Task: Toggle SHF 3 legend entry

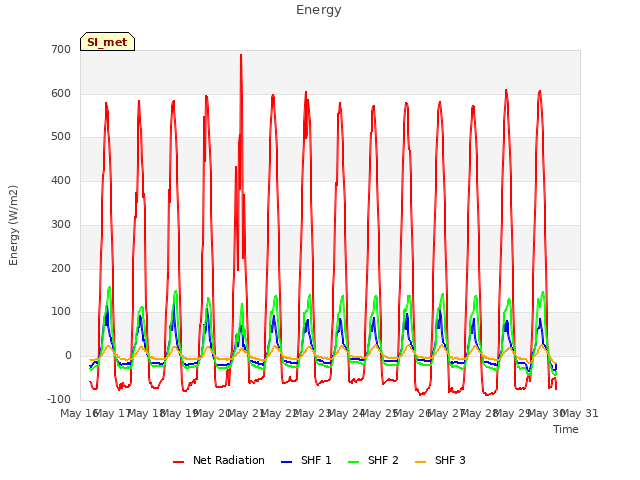Action: [x=440, y=460]
